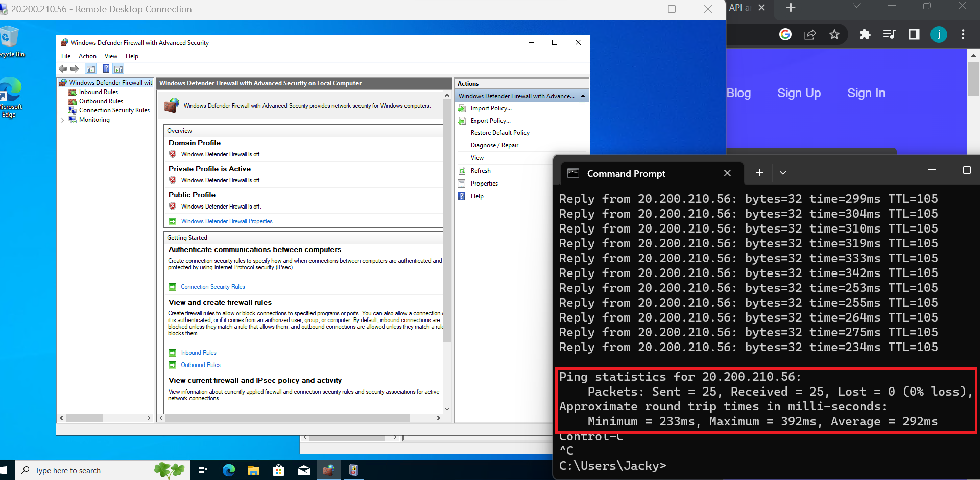Viewport: 980px width, 480px height.
Task: Close the Command Prompt tab
Action: (727, 173)
